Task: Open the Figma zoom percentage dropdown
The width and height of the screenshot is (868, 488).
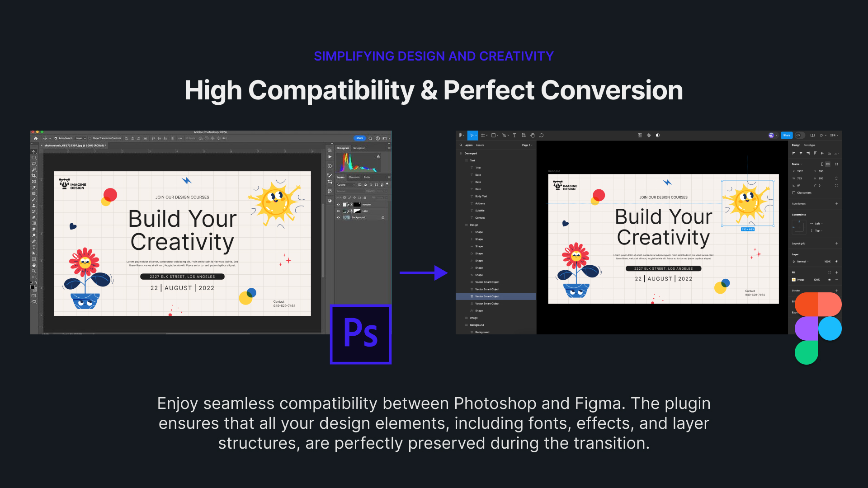Action: point(834,135)
